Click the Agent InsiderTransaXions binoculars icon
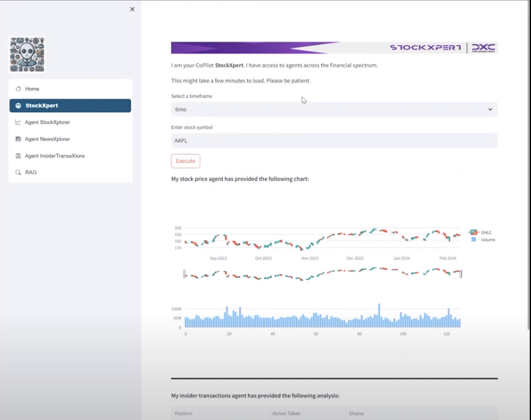This screenshot has width=531, height=420. [x=18, y=156]
